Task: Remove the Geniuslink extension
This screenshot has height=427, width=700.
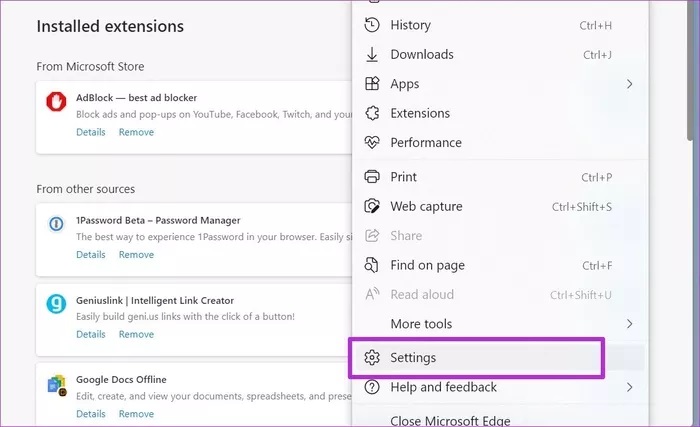Action: (x=136, y=335)
